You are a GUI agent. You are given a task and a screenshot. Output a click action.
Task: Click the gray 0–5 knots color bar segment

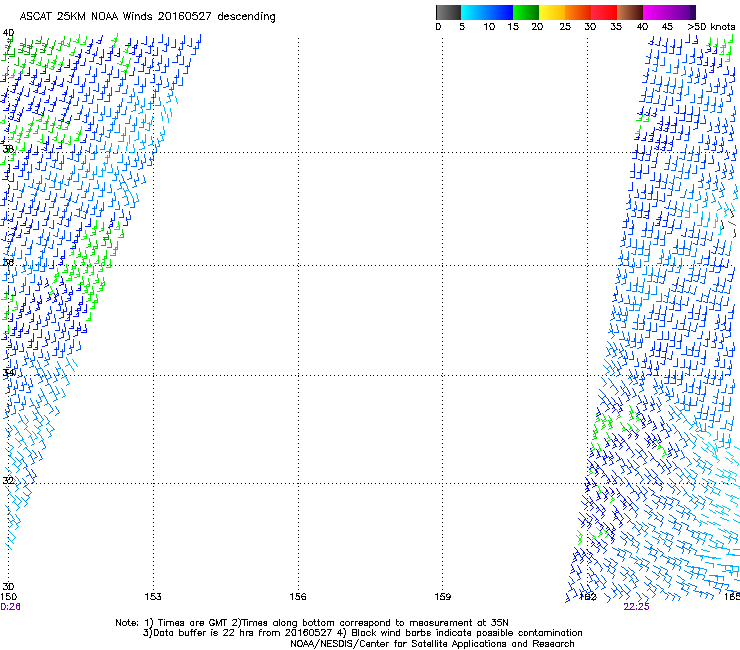448,12
